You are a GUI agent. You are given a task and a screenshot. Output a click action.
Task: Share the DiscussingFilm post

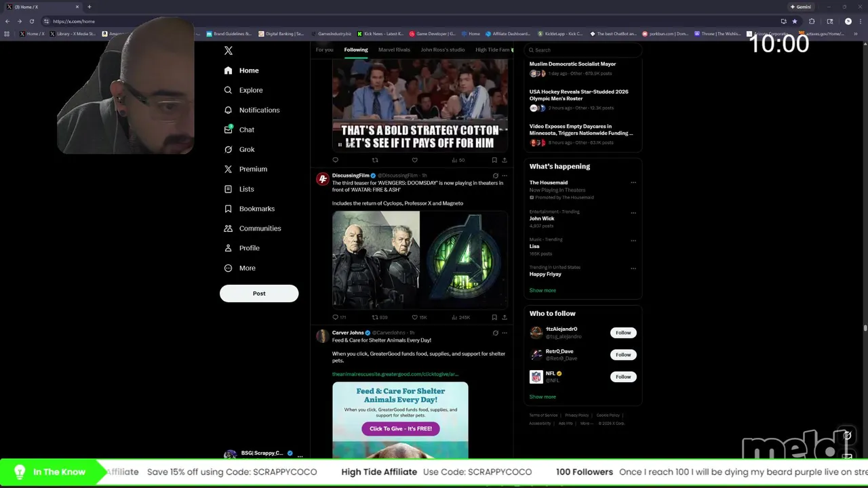coord(504,317)
